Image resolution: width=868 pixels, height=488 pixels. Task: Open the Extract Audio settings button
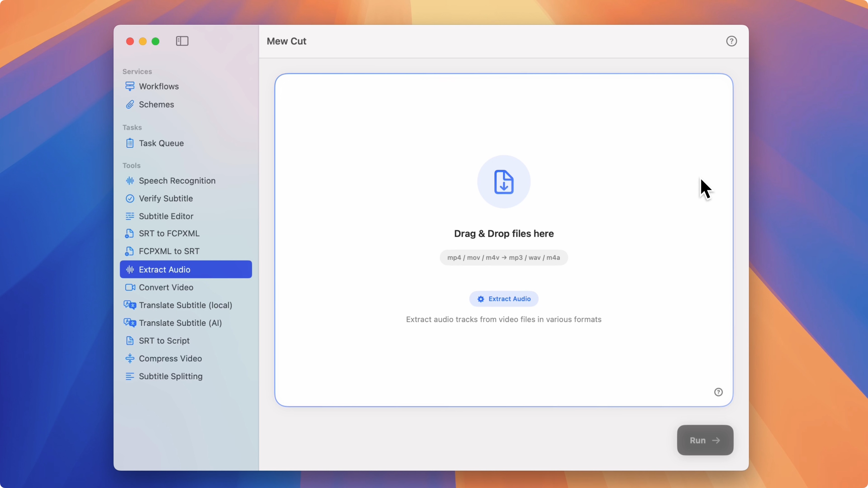click(x=503, y=299)
